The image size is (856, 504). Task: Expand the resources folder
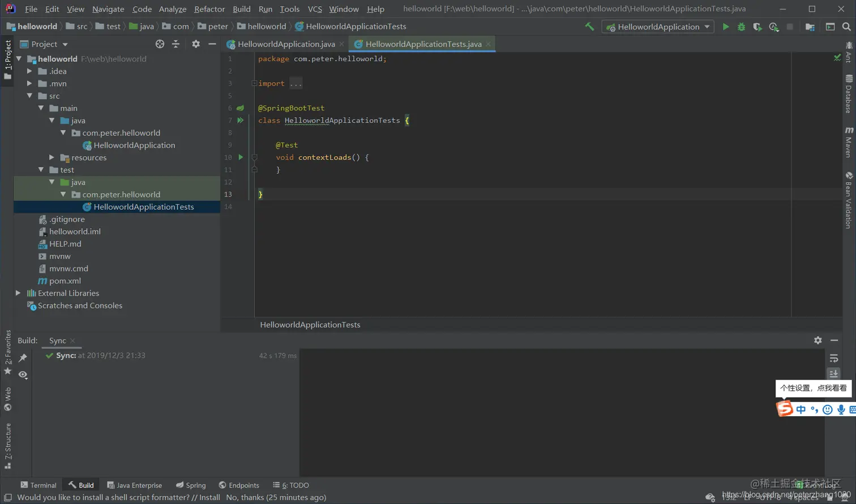tap(52, 157)
